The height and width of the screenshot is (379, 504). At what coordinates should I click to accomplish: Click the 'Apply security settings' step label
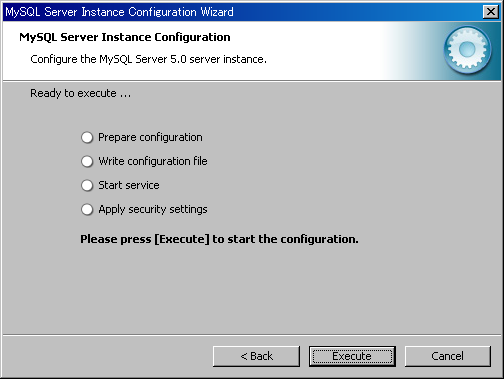coord(153,209)
